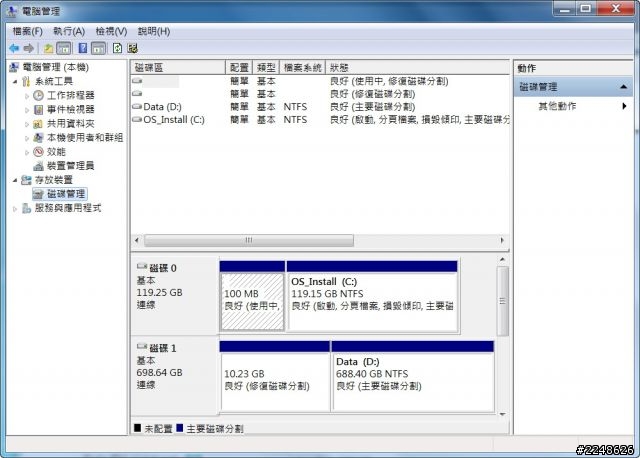The image size is (640, 458).
Task: Expand the 共用資料夾 node
Action: (x=27, y=124)
